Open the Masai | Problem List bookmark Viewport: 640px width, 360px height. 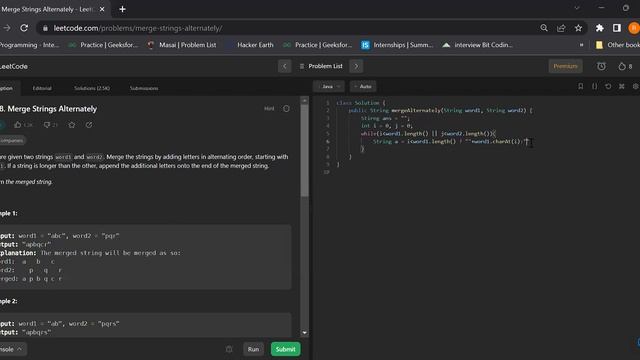(x=182, y=45)
